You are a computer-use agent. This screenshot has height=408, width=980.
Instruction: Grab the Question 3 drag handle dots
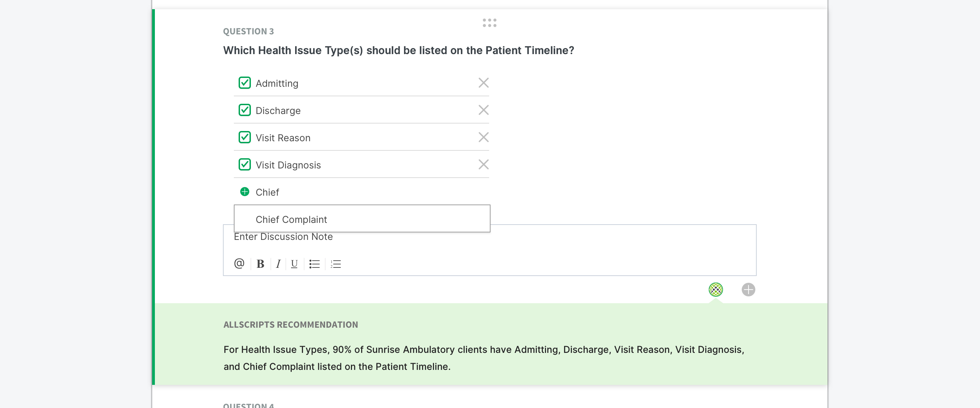coord(489,23)
